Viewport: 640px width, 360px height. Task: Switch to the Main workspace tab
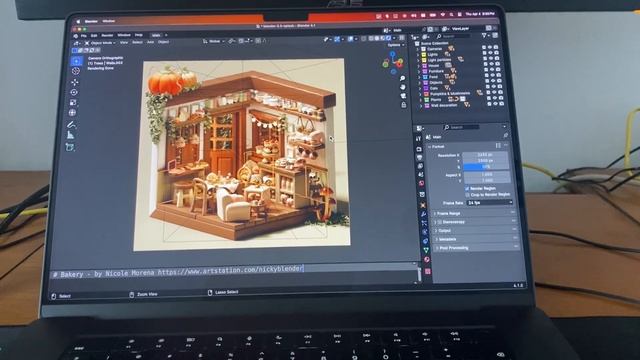pos(156,35)
